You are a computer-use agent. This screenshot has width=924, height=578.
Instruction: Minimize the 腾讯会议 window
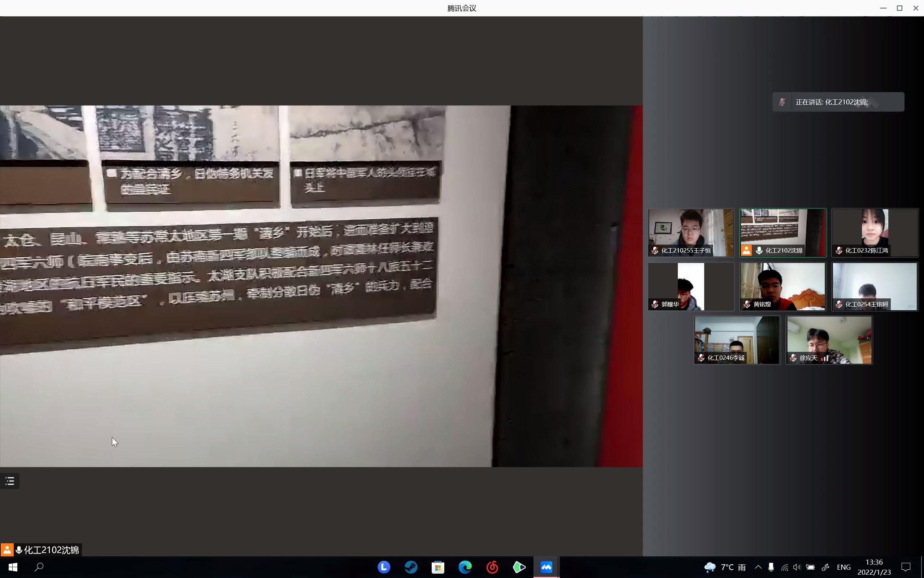coord(883,8)
